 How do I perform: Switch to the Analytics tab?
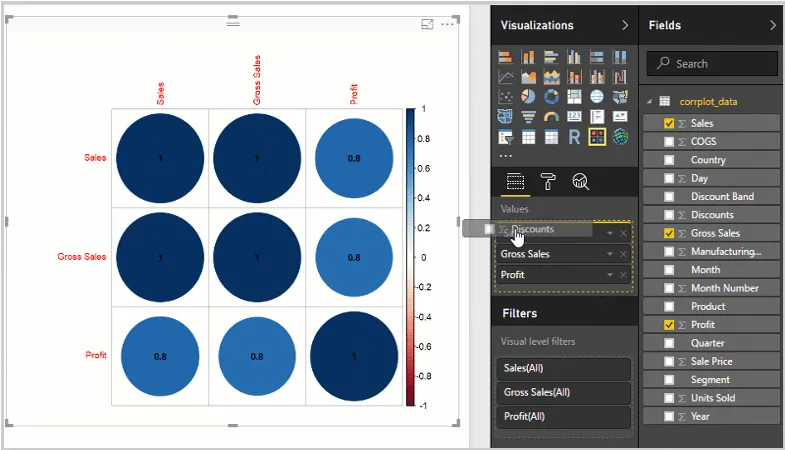click(x=580, y=181)
